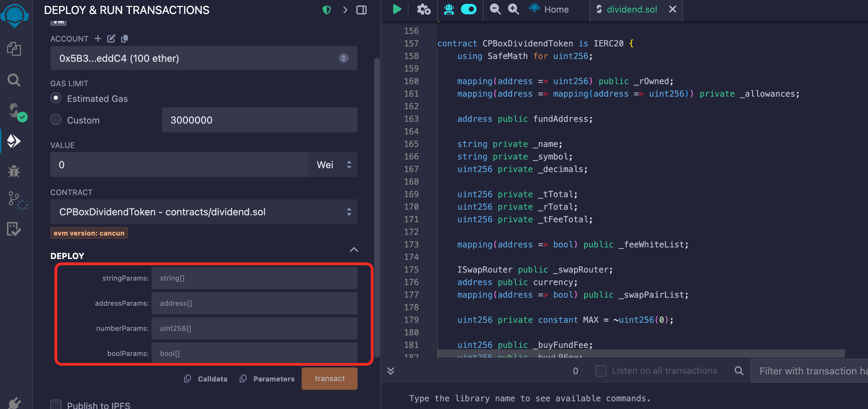
Task: Select the Estimated Gas radio button
Action: click(56, 98)
